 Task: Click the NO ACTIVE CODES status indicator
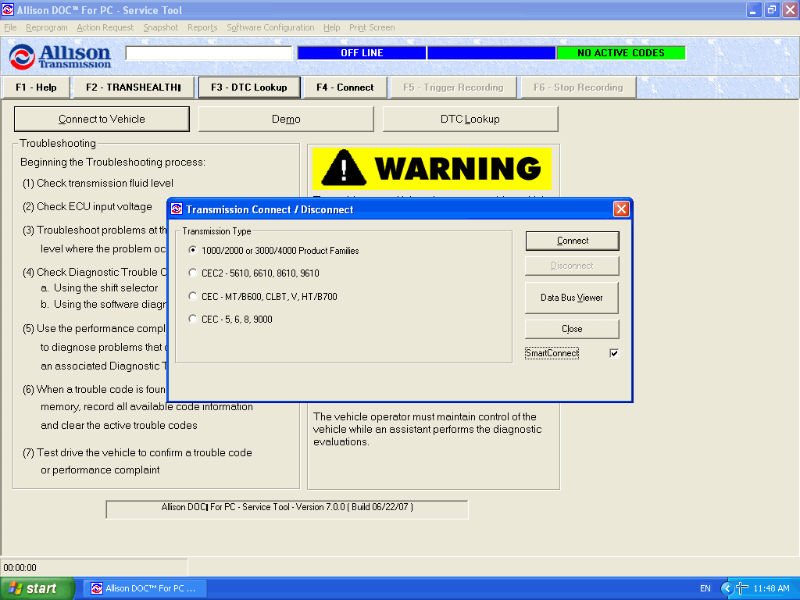[621, 53]
